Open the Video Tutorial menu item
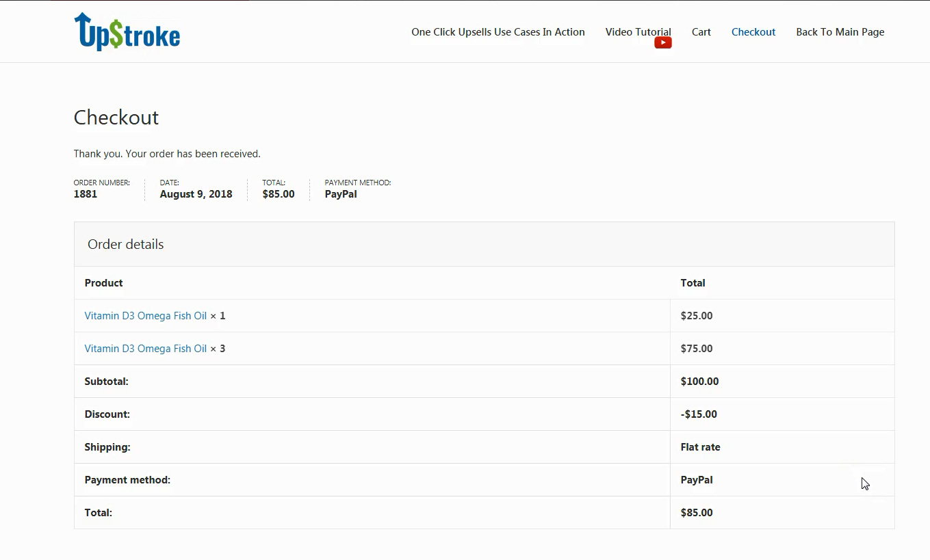 click(x=638, y=32)
